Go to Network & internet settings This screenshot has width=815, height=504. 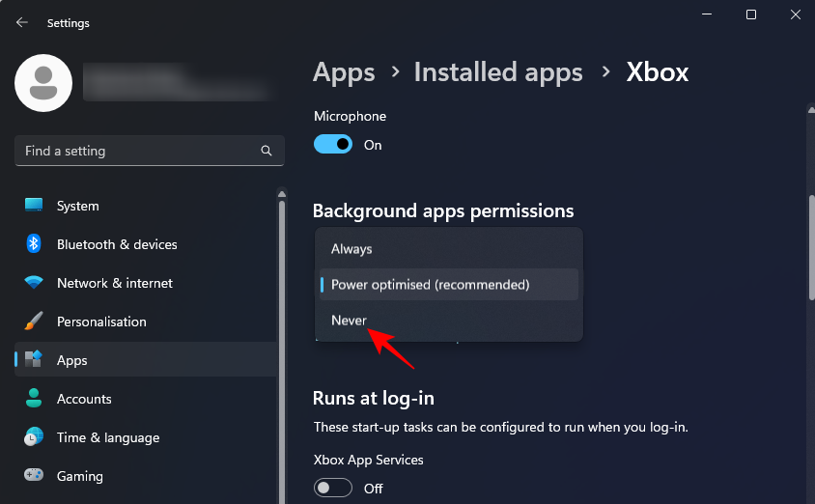click(146, 283)
